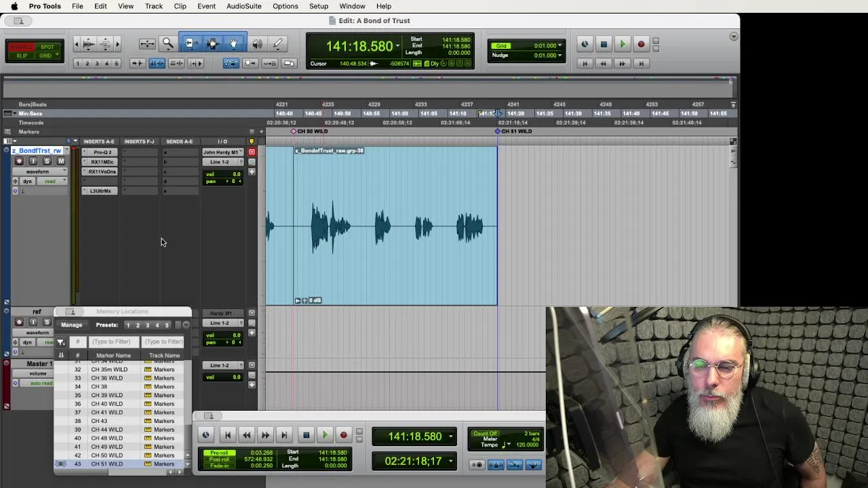Open Line 1-2 output selector on z_BondofTrst
The height and width of the screenshot is (488, 868).
tap(222, 162)
